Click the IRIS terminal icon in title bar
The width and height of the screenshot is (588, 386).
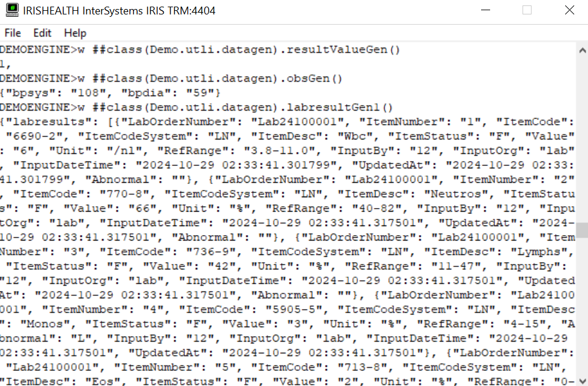[12, 10]
